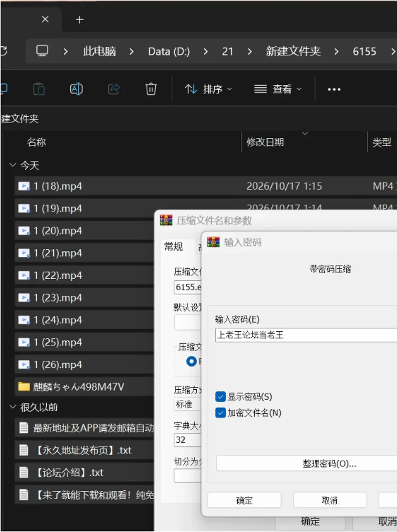This screenshot has height=532, width=397.
Task: Sort by the 修改日期 column header
Action: coord(265,142)
